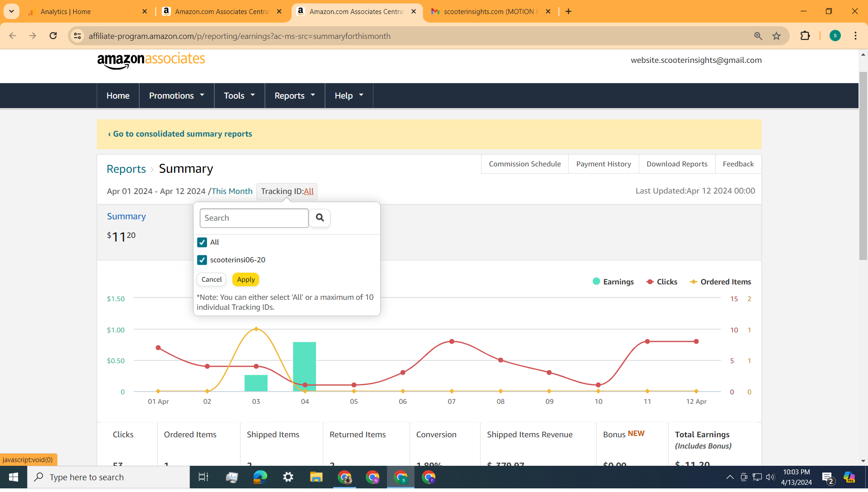Click the Bonus NEW column header
868x492 pixels.
coord(624,434)
